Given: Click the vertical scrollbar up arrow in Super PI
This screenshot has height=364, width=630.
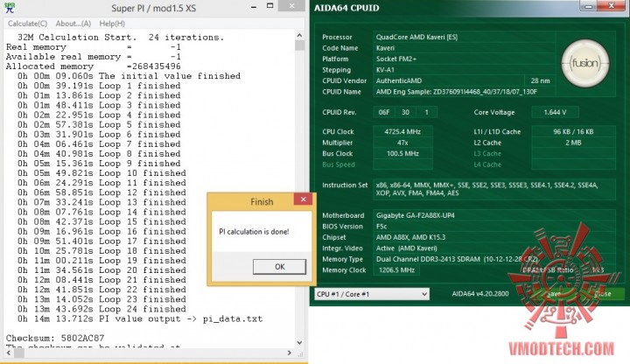Looking at the screenshot, I should [300, 35].
